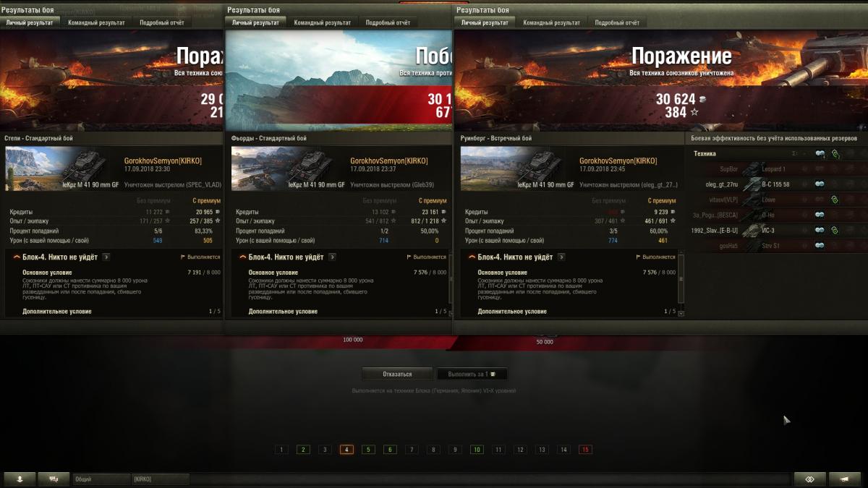Click Leopard 1 tank icon
868x488 pixels.
[x=752, y=168]
